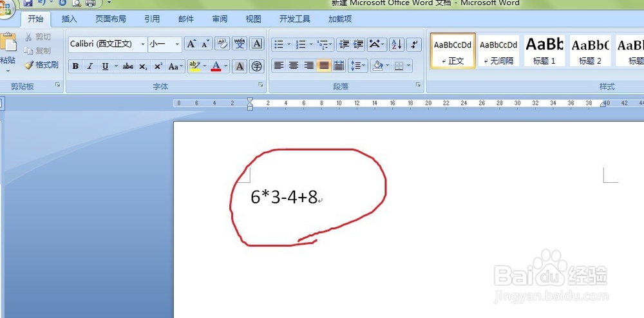Switch to the 开发工具 tab
This screenshot has height=318, width=644.
pos(294,19)
